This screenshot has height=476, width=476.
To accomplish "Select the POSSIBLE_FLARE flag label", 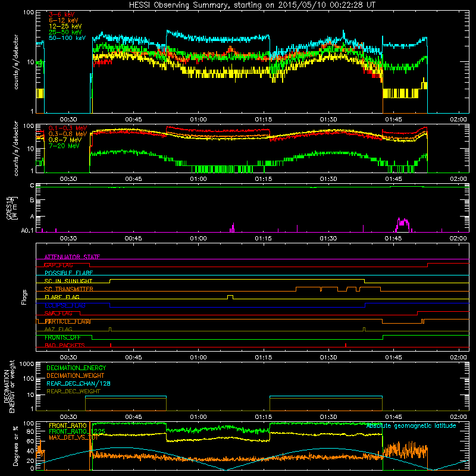I will coord(68,273).
